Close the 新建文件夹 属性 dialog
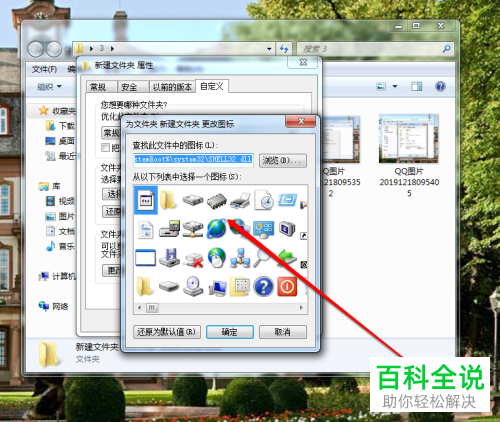 click(x=303, y=62)
